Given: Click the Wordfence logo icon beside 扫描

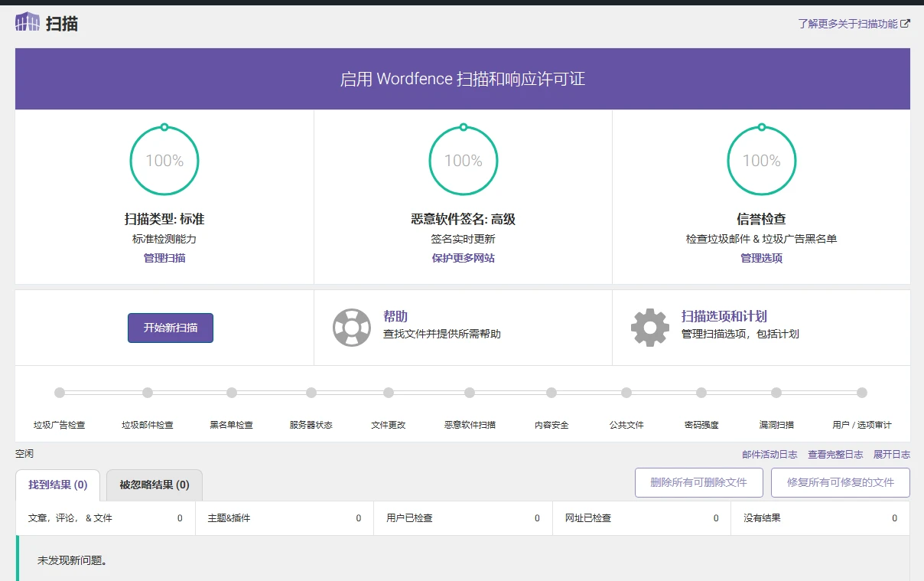Looking at the screenshot, I should point(28,21).
